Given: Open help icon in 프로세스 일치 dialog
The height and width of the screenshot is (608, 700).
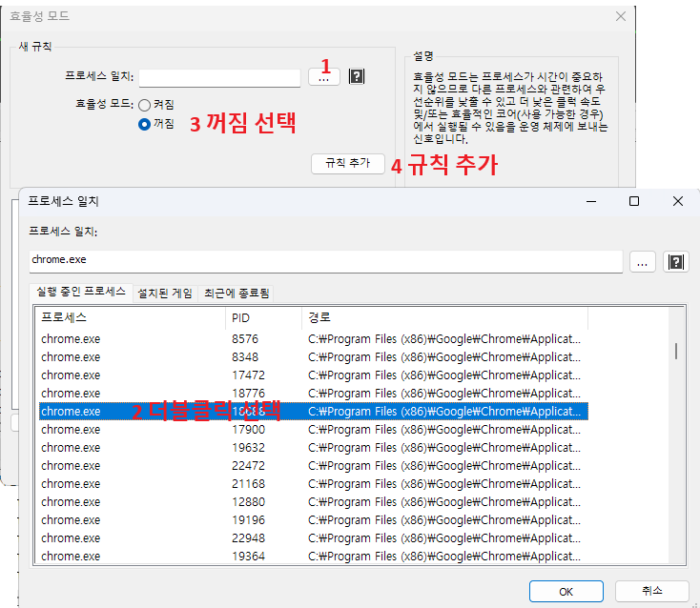Looking at the screenshot, I should 675,262.
